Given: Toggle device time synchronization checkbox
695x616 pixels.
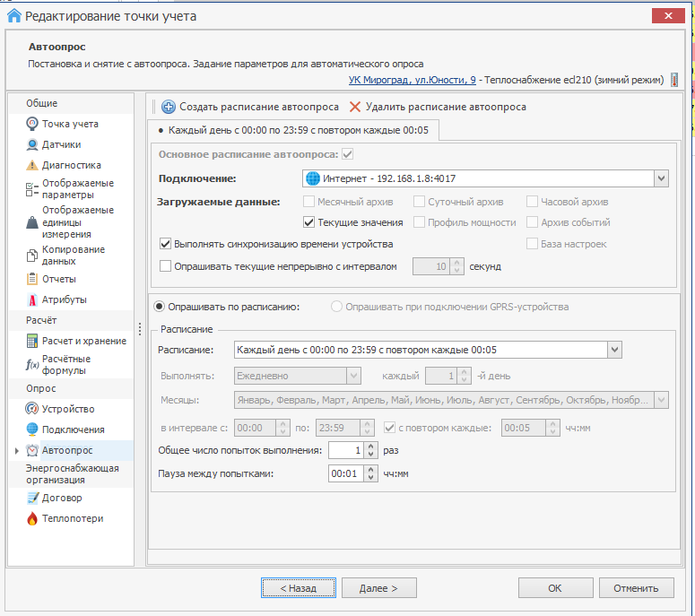Looking at the screenshot, I should click(165, 243).
